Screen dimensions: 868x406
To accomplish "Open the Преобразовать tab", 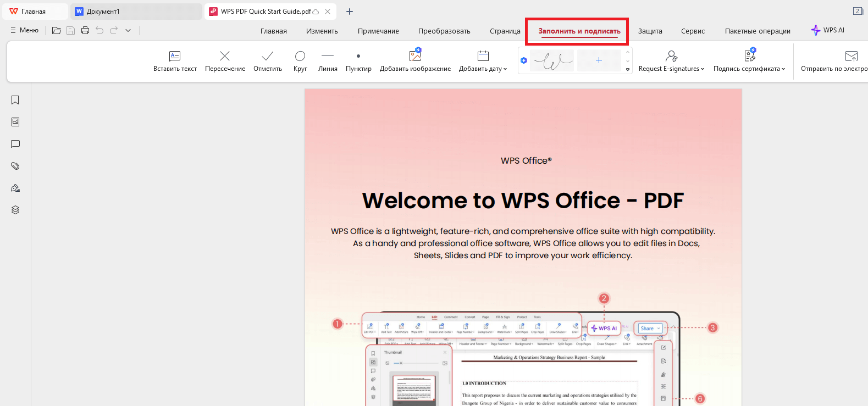I will click(x=444, y=31).
